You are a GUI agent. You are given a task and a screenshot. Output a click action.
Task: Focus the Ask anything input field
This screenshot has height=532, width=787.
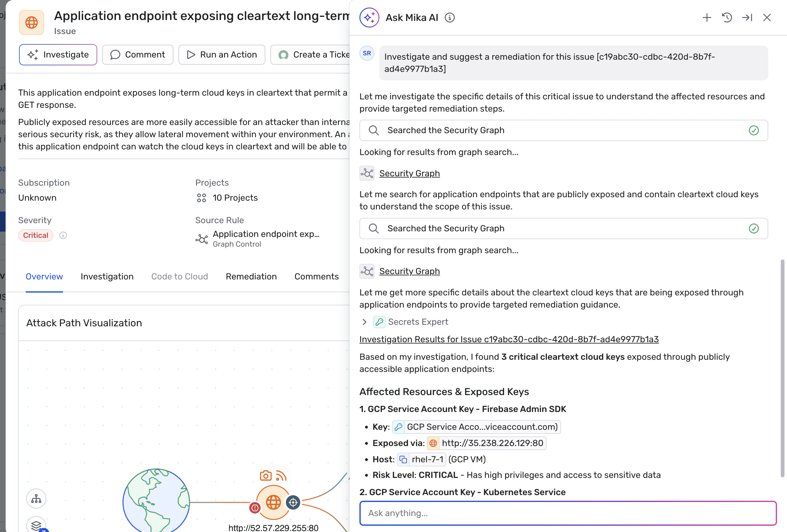(568, 513)
